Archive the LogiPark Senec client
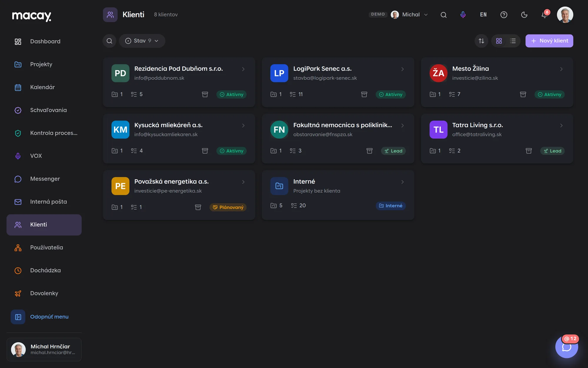Viewport: 588px width, 368px height. point(364,94)
